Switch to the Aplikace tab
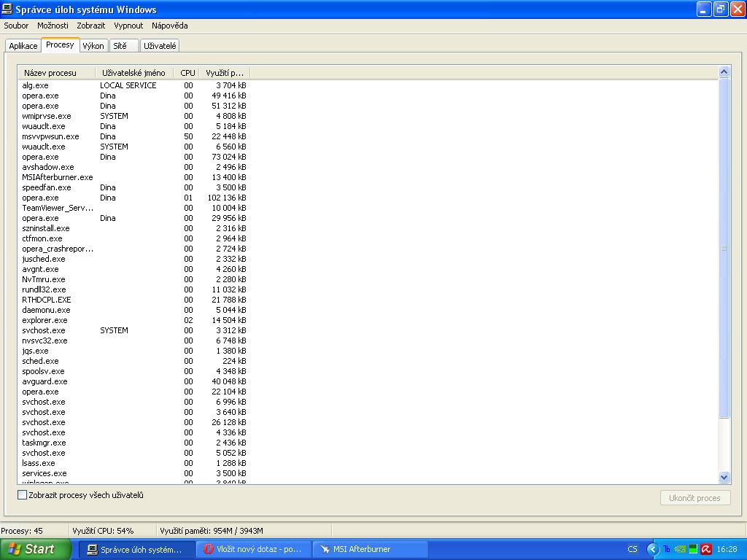Viewport: 747px width, 560px height. [23, 46]
